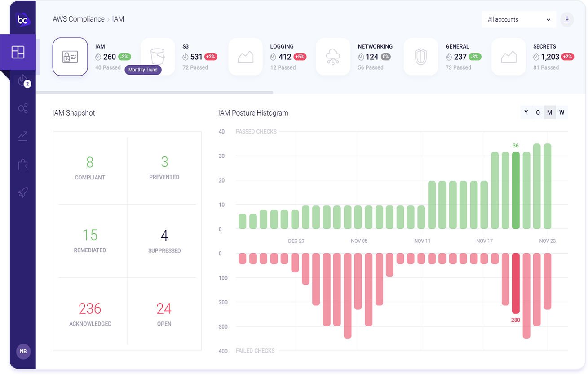Click the Secrets 1,203 count
The height and width of the screenshot is (375, 588).
tap(550, 57)
